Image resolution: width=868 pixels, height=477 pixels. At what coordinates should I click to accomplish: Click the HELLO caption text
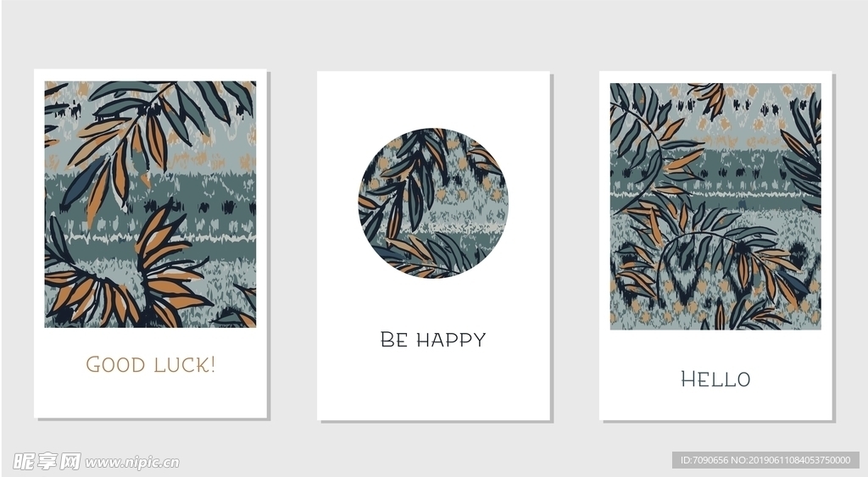(x=715, y=379)
